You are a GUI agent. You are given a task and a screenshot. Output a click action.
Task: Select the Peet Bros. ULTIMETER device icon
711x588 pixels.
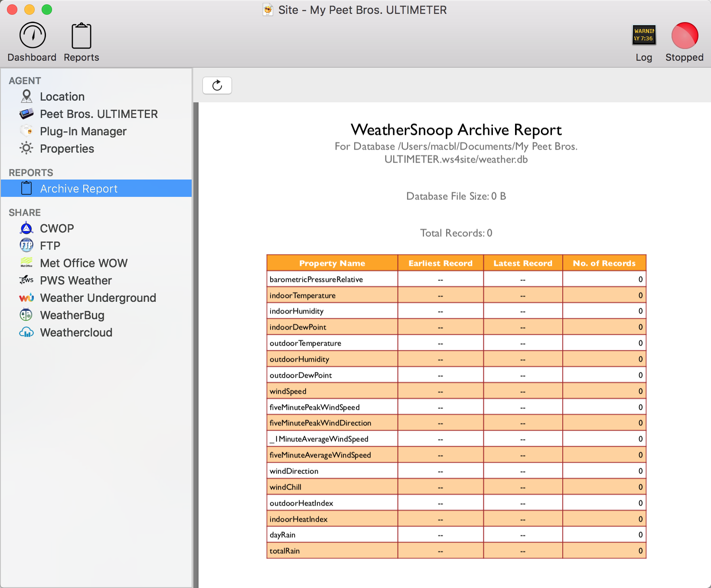tap(26, 114)
